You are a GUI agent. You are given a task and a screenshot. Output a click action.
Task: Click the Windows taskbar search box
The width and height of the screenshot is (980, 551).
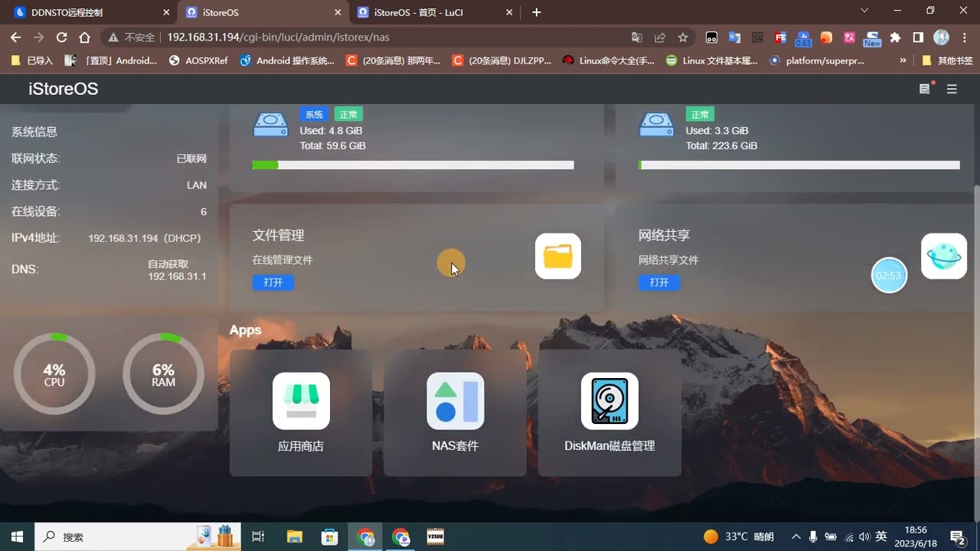pyautogui.click(x=138, y=536)
